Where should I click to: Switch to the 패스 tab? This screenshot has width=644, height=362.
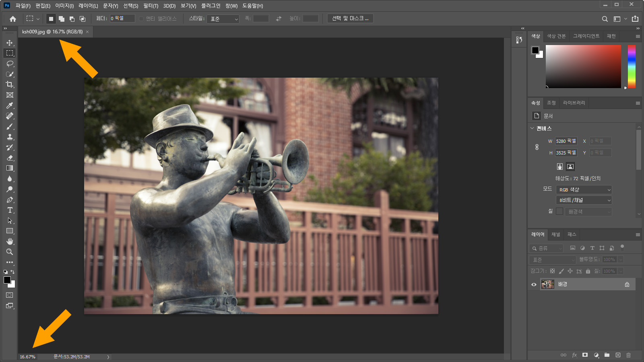point(572,234)
